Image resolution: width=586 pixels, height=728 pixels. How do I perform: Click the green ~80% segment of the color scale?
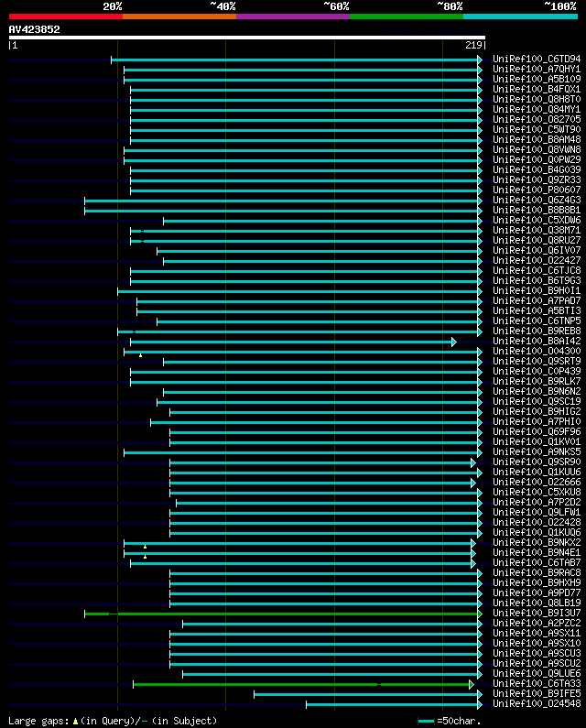coord(407,16)
